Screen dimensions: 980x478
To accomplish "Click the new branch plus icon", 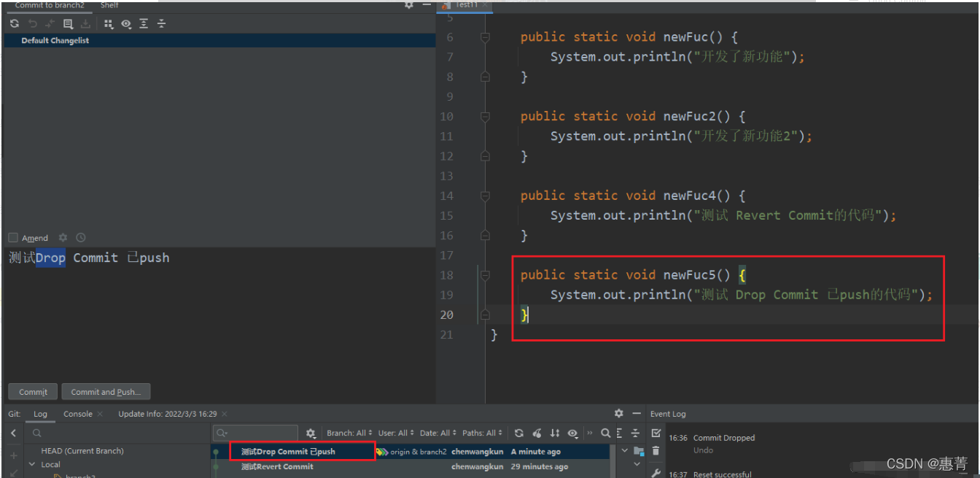I will [x=13, y=455].
